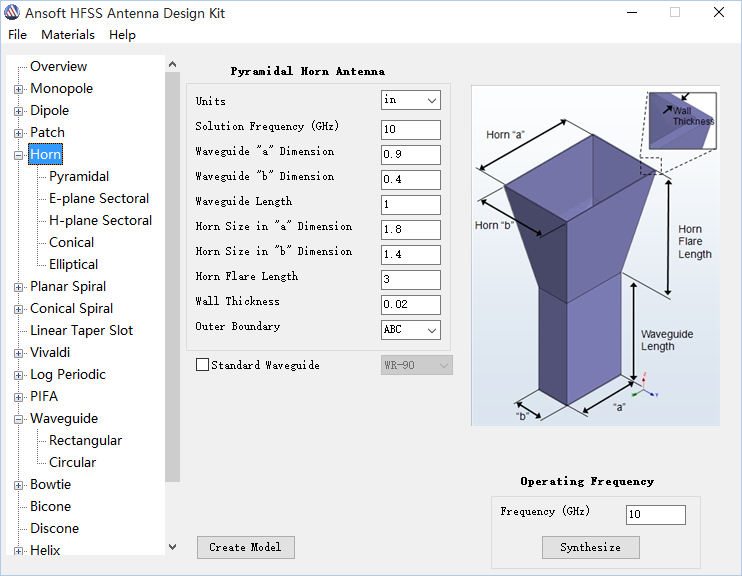Collapse the Horn tree node
This screenshot has height=576, width=742.
pyautogui.click(x=18, y=155)
